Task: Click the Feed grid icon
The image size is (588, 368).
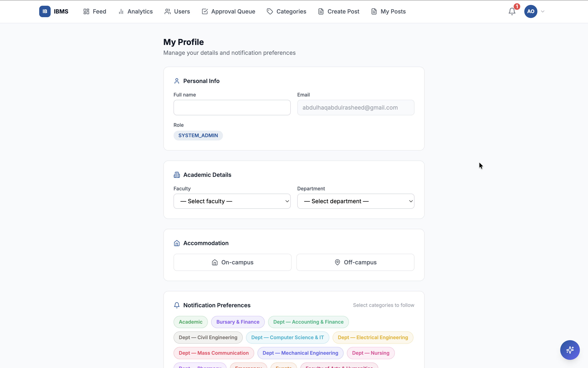Action: coord(86,11)
